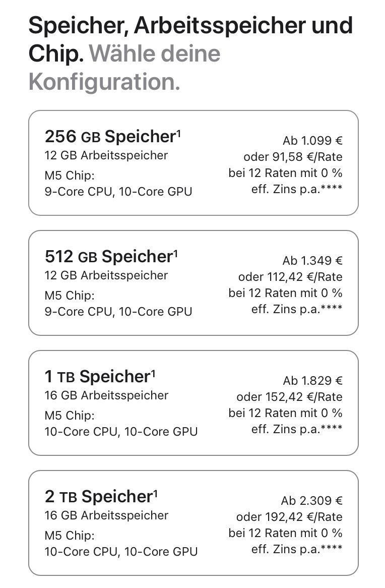Click the Ab 1.349 € price
Screen dimensions: 385x588
[x=312, y=261]
